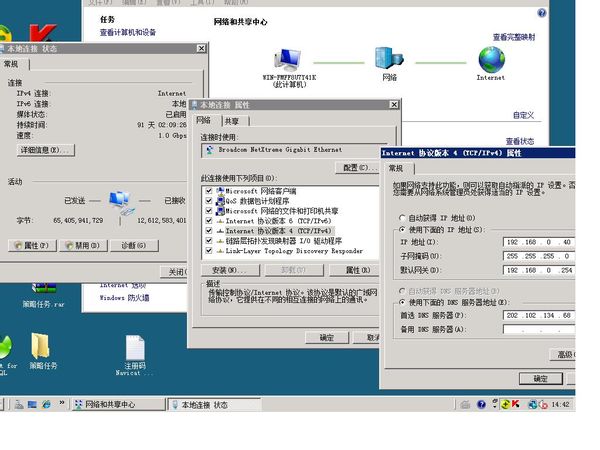Click the quick launch overflow chevron in taskbar

tap(62, 403)
